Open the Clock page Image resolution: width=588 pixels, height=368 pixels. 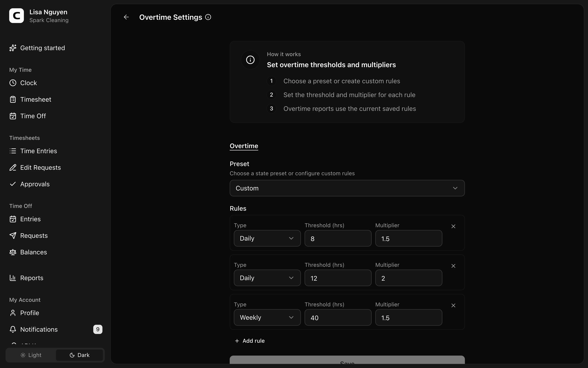(28, 83)
